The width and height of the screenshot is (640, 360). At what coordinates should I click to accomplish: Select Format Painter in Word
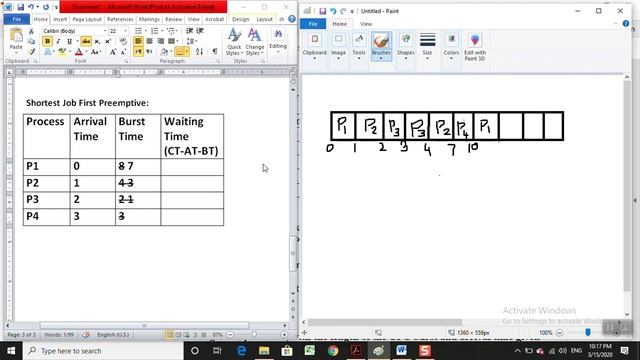[31, 51]
